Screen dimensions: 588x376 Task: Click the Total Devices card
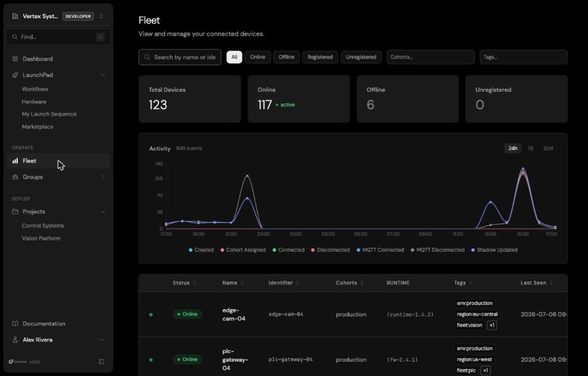tap(189, 99)
